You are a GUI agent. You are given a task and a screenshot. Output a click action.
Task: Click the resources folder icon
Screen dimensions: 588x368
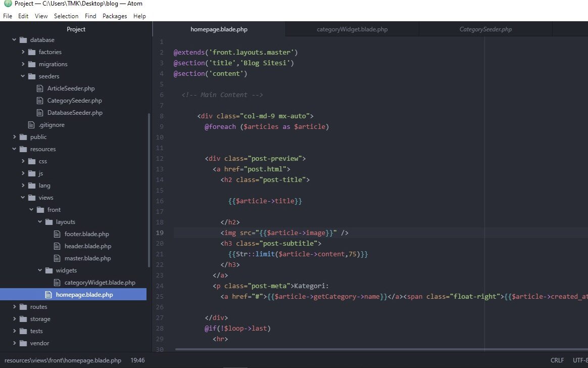(x=23, y=149)
